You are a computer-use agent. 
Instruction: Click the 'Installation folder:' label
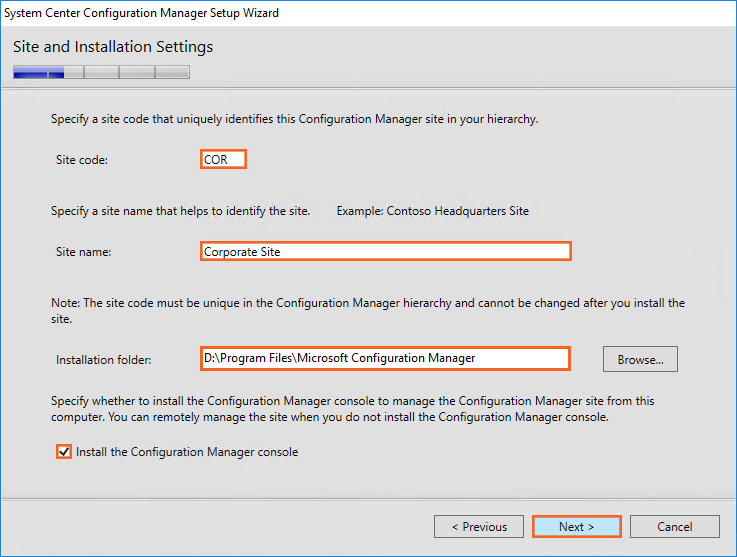[x=105, y=359]
